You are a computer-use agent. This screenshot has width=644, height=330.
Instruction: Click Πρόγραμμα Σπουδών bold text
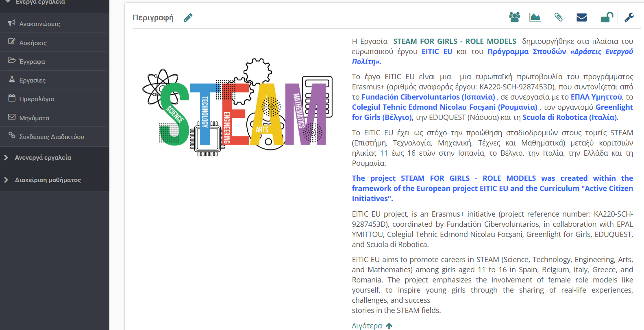527,52
